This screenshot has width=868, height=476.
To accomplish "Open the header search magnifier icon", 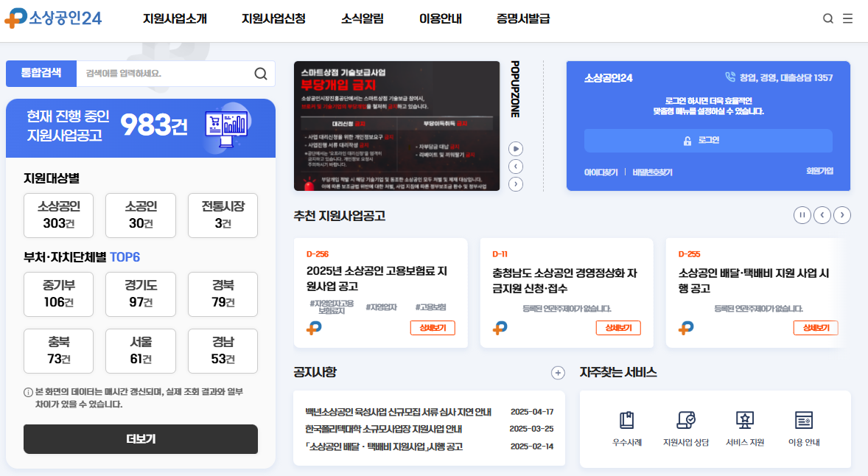I will pos(828,18).
